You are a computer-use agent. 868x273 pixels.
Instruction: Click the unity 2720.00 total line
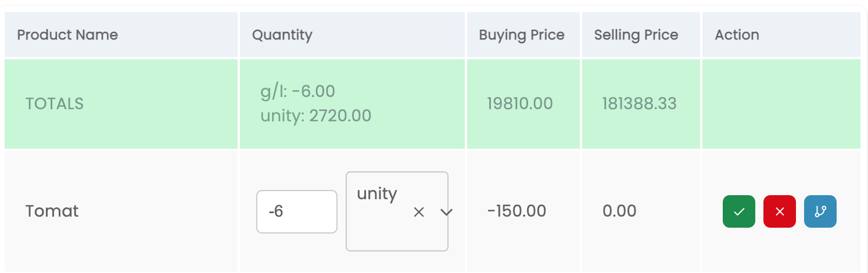pyautogui.click(x=315, y=116)
